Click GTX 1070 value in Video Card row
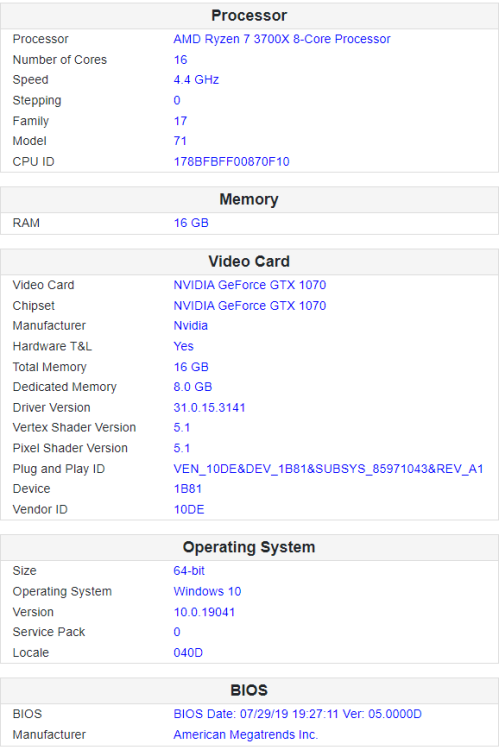499x750 pixels. 250,285
